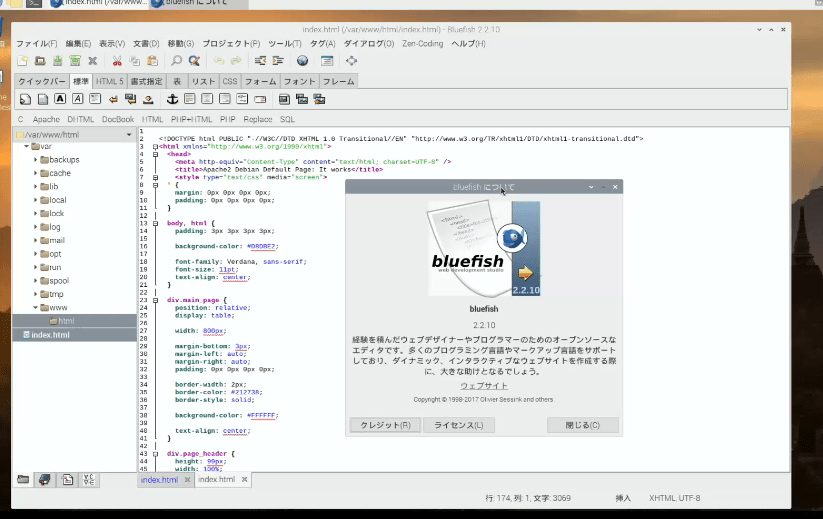Select the mail folder in tree
Viewport: 823px width, 519px height.
57,240
